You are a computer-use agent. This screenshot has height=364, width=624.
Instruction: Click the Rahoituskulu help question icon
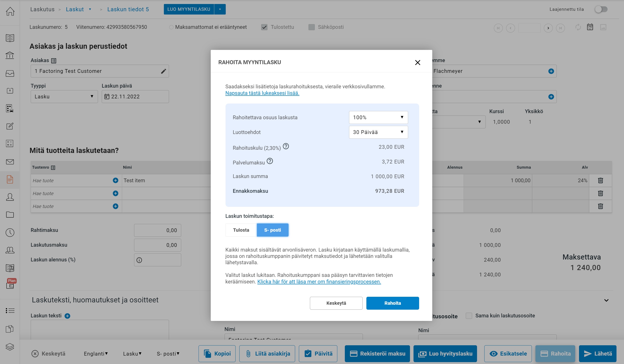[x=286, y=146]
